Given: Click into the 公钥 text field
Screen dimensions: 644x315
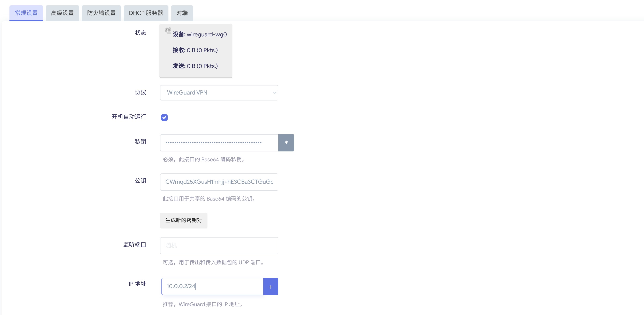Looking at the screenshot, I should [219, 182].
